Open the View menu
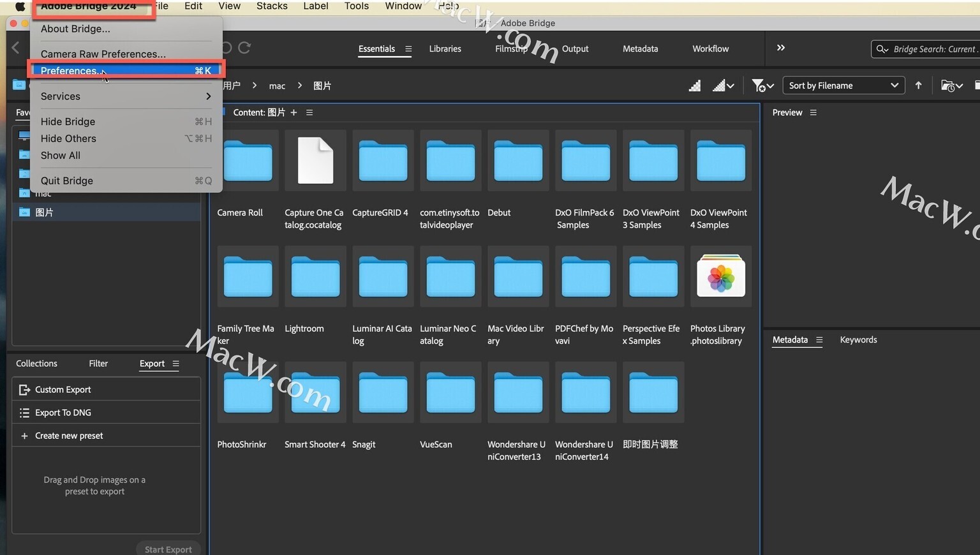This screenshot has height=555, width=980. [x=229, y=6]
